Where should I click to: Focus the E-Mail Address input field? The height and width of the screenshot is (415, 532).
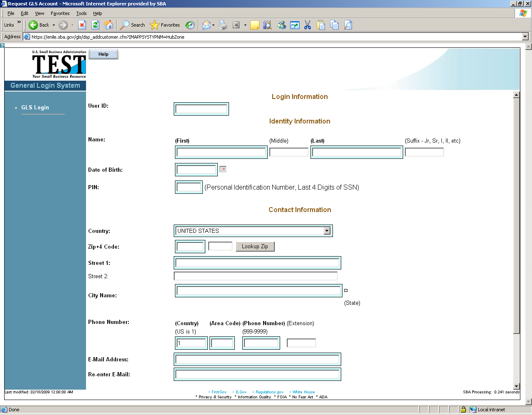click(x=257, y=359)
